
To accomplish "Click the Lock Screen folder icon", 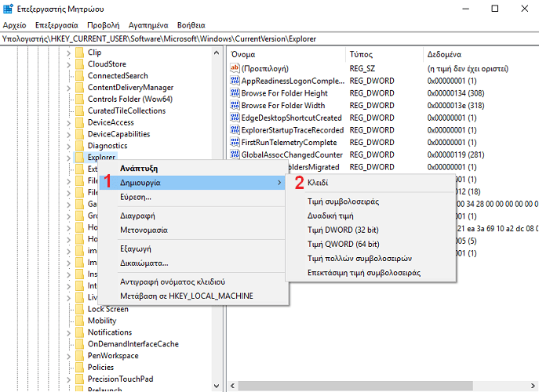I will [79, 309].
